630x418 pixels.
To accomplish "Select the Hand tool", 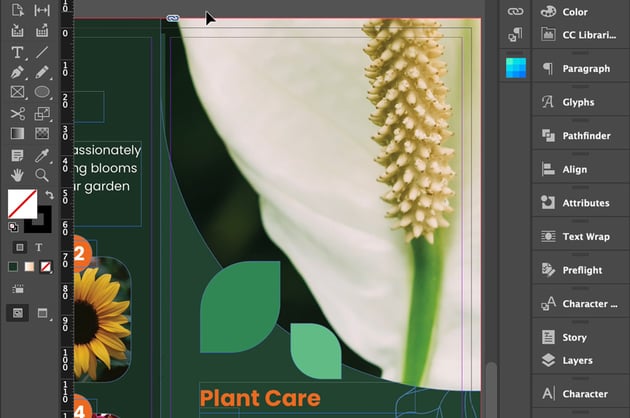I will tap(17, 175).
